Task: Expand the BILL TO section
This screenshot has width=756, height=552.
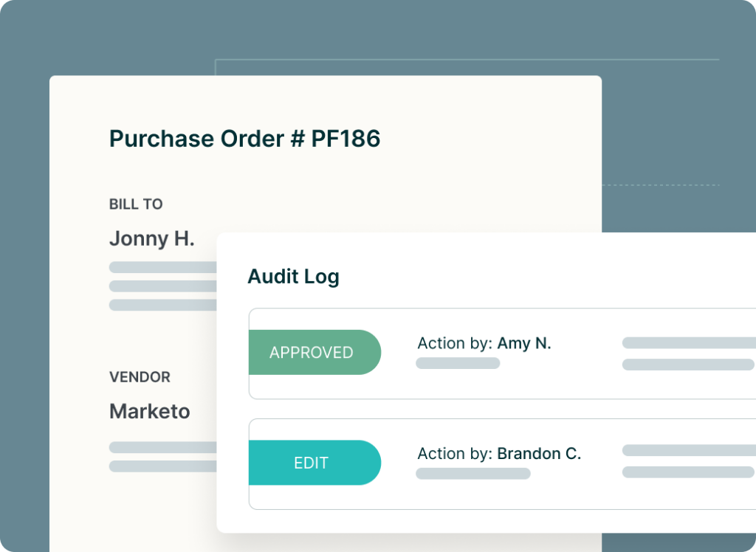Action: pyautogui.click(x=136, y=204)
